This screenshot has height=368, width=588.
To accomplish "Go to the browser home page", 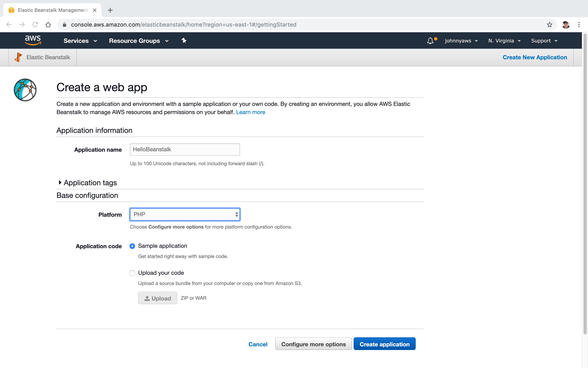I will 48,25.
